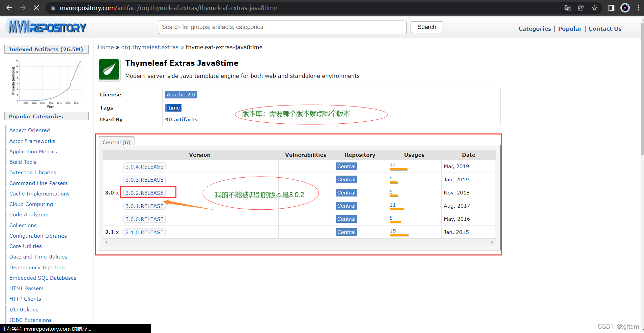Open Collections category

pyautogui.click(x=23, y=225)
